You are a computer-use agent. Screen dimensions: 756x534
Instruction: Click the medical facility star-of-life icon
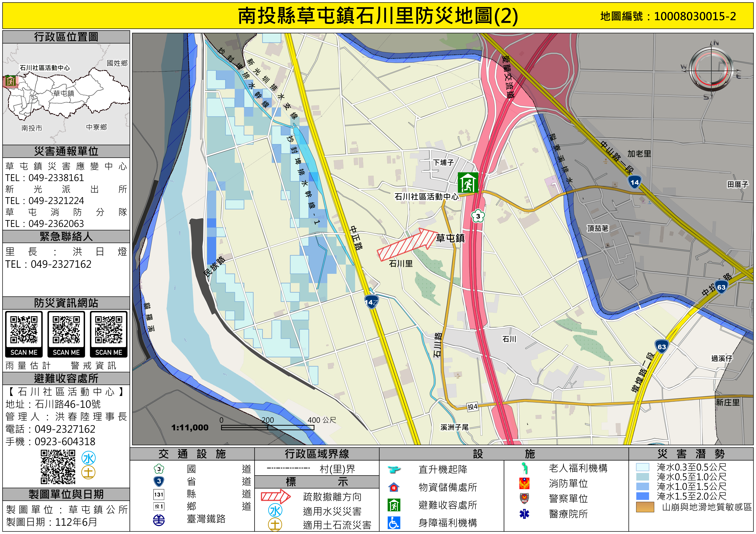(x=524, y=514)
